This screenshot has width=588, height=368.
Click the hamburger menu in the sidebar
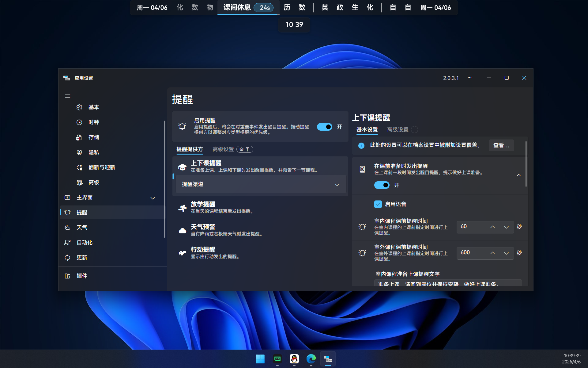point(68,96)
